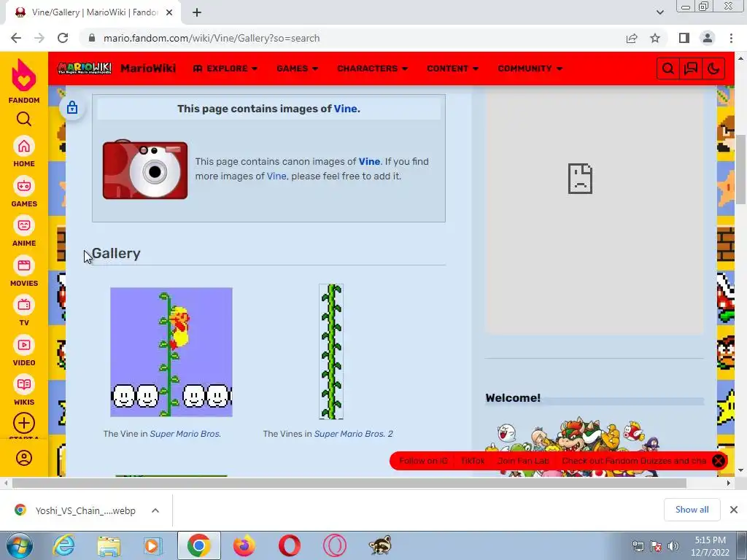This screenshot has width=747, height=560.
Task: Open Super Mario Bros. caption link
Action: tap(185, 434)
